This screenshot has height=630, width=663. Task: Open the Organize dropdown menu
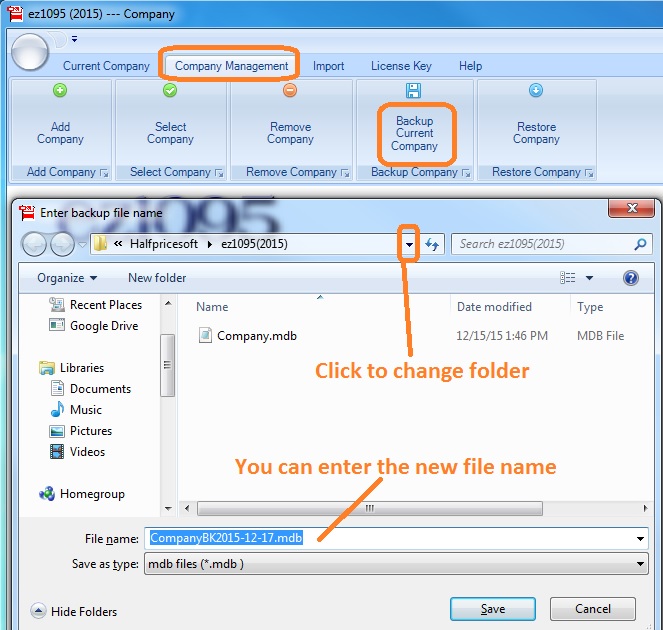click(67, 278)
